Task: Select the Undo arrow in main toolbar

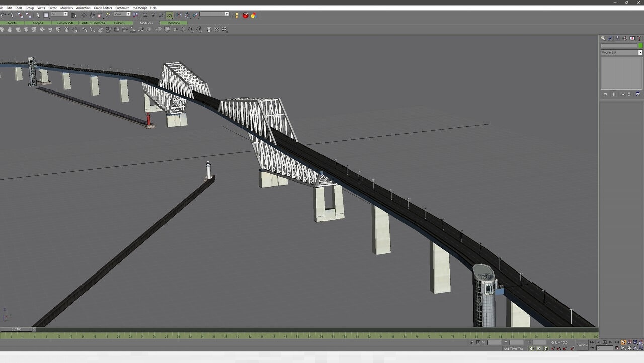Action: click(x=4, y=15)
